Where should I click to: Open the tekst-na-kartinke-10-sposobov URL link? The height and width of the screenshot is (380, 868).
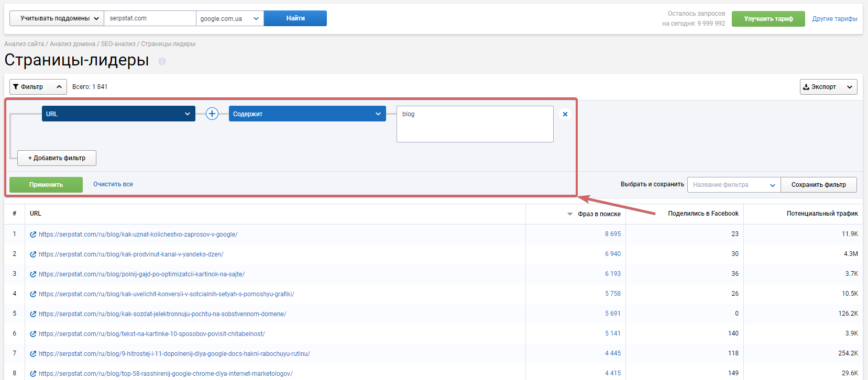pos(152,334)
